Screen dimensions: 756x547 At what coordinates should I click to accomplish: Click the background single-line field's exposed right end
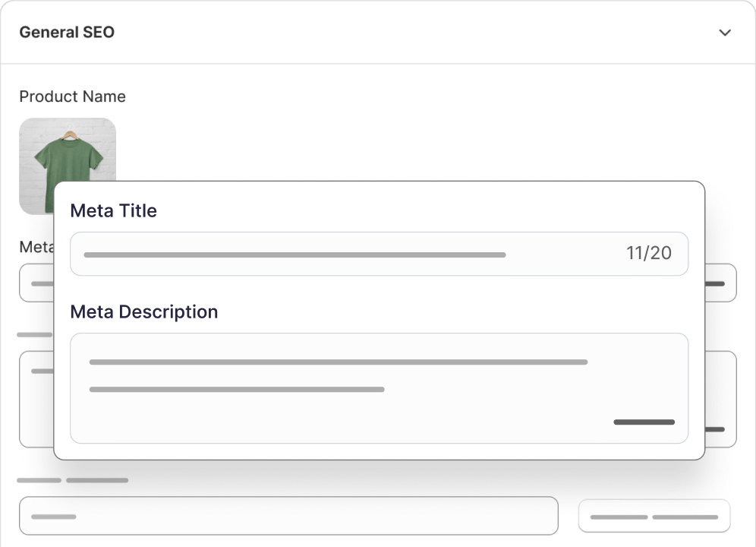coord(720,283)
